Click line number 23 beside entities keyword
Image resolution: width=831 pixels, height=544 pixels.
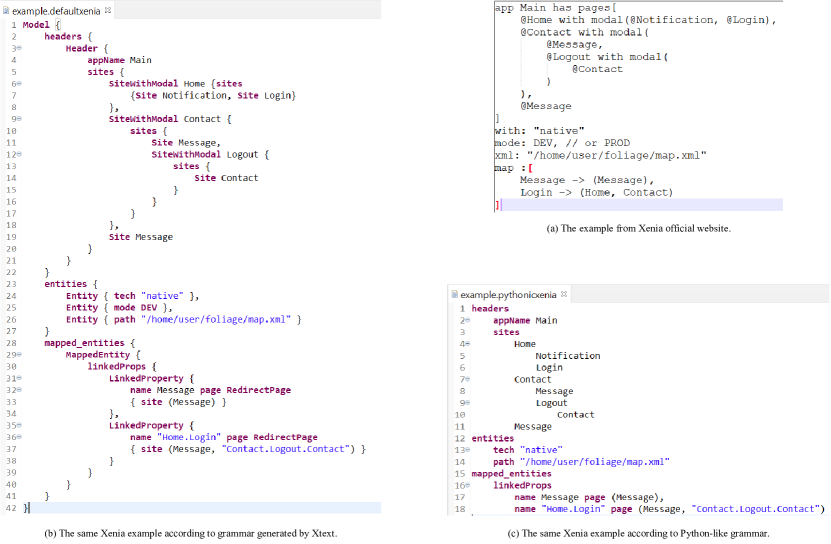pos(11,284)
